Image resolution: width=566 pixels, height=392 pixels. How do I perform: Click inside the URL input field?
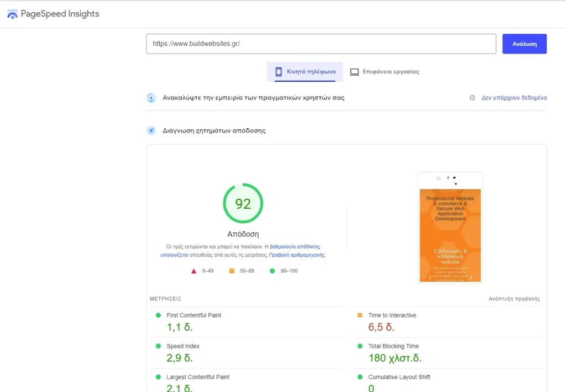click(321, 44)
